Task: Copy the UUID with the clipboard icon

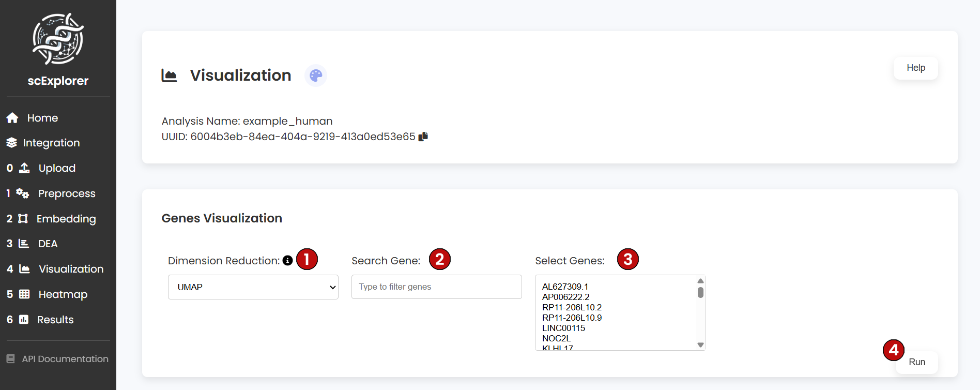Action: (423, 137)
